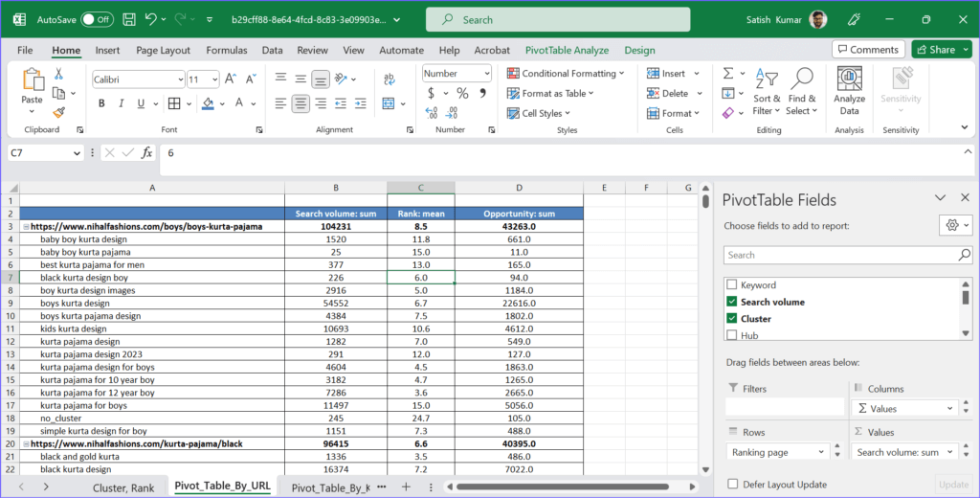The height and width of the screenshot is (498, 980).
Task: Click Font Color letter A swatch
Action: [x=238, y=103]
